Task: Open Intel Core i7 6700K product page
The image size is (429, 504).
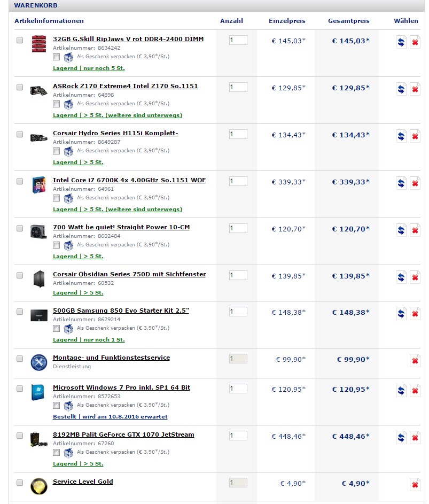Action: [x=129, y=180]
